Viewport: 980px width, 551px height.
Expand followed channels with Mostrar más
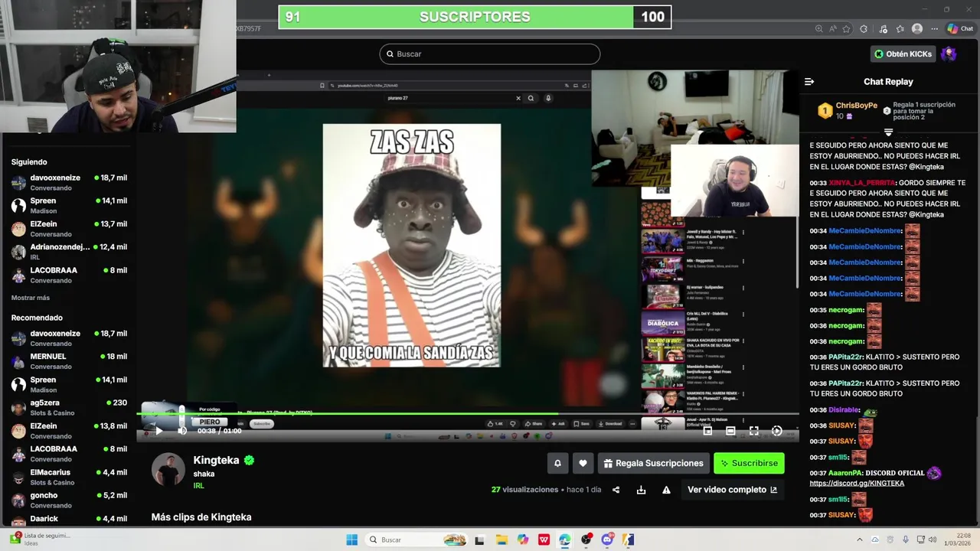point(31,298)
